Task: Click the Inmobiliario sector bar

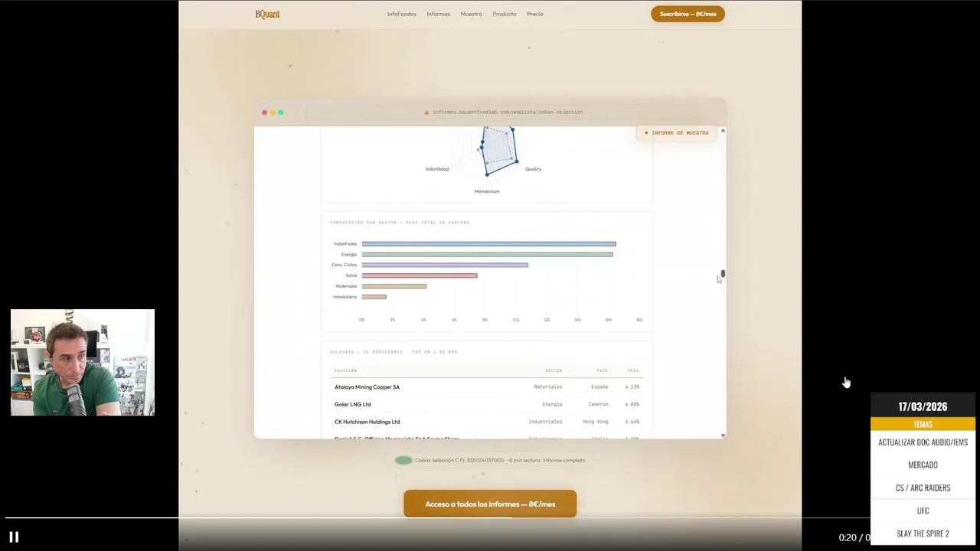Action: click(374, 297)
